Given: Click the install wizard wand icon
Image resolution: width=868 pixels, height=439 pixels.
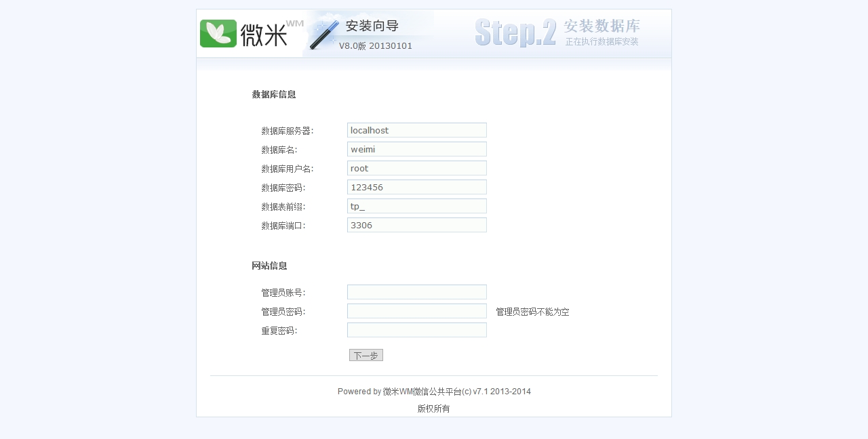Looking at the screenshot, I should pos(324,35).
